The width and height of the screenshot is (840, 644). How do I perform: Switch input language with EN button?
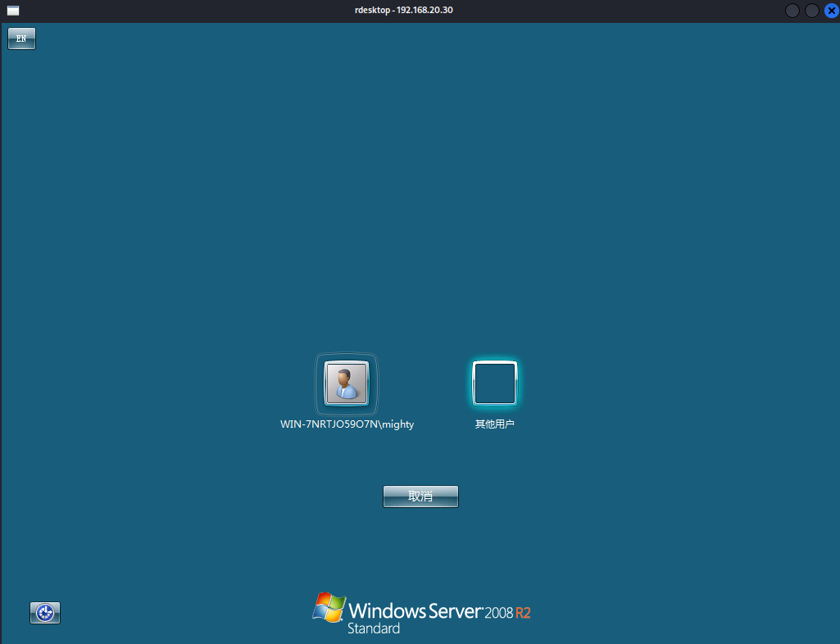[x=21, y=39]
